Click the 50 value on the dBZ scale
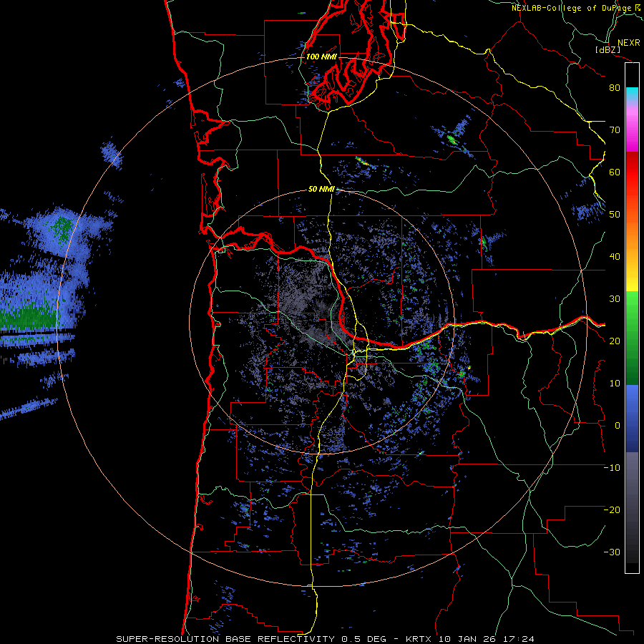Screen dimensions: 644x644 pyautogui.click(x=615, y=215)
